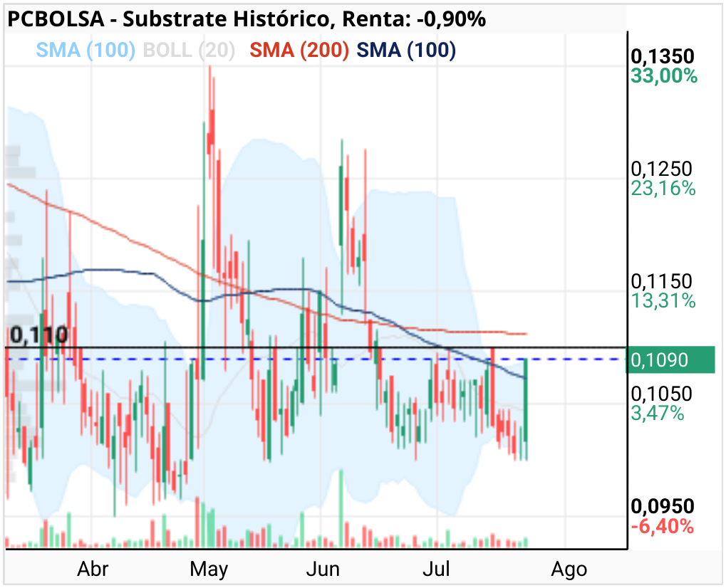Click the 0,1250 price axis label
This screenshot has width=726, height=588.
(x=662, y=169)
